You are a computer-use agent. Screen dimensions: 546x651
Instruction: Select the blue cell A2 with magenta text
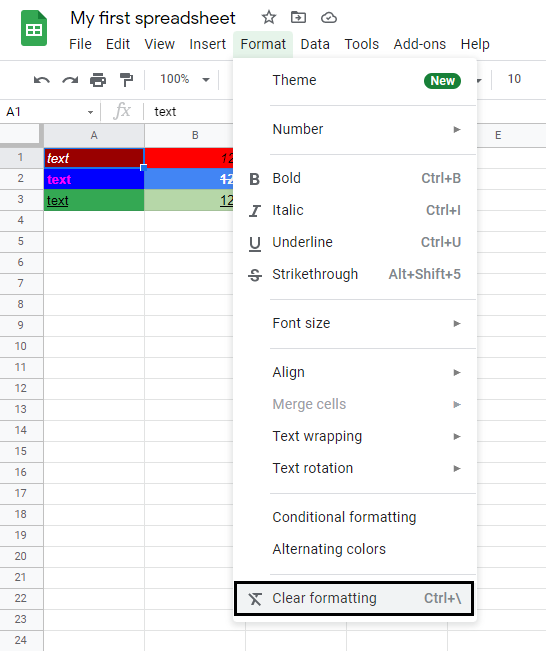coord(94,179)
